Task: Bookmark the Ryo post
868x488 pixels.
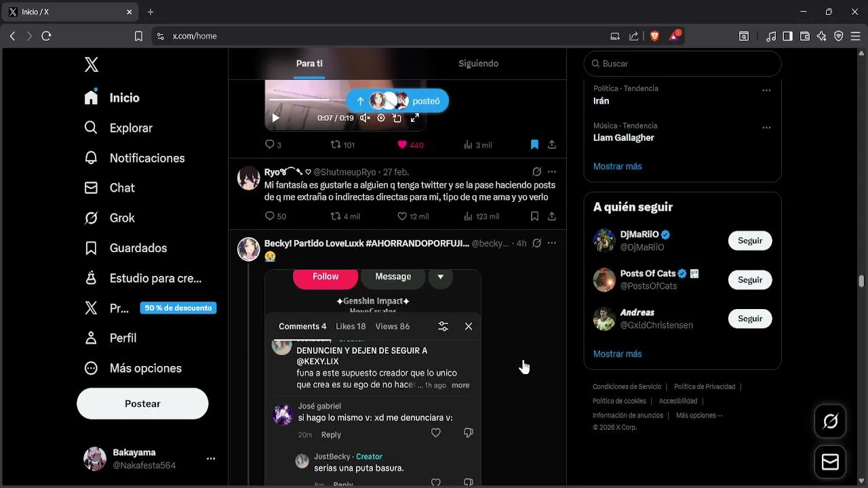Action: [534, 216]
